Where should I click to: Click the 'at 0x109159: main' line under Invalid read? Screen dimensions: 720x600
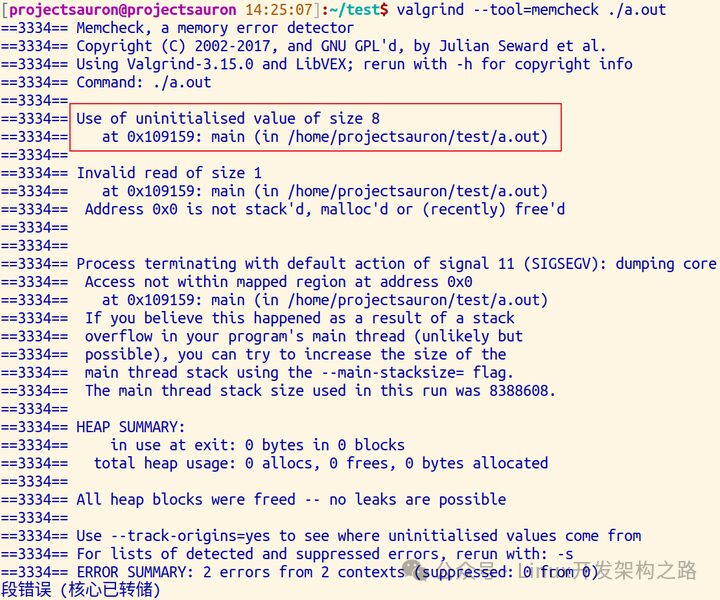click(x=325, y=191)
